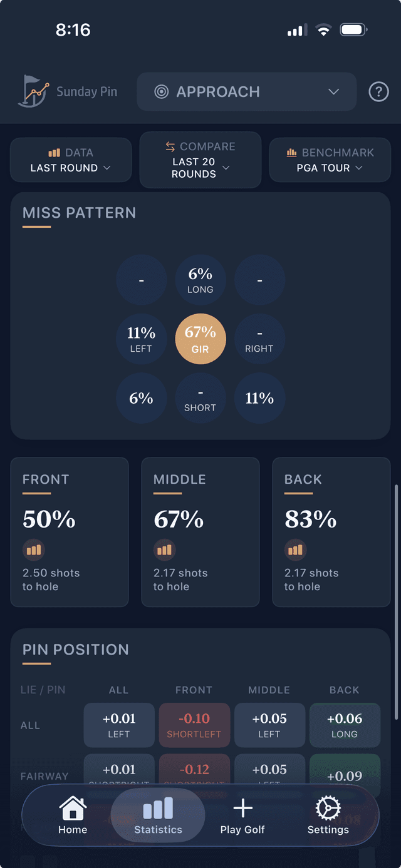Tap the Back pin +0.06 Long cell
Viewport: 401px width, 868px height.
coord(344,725)
